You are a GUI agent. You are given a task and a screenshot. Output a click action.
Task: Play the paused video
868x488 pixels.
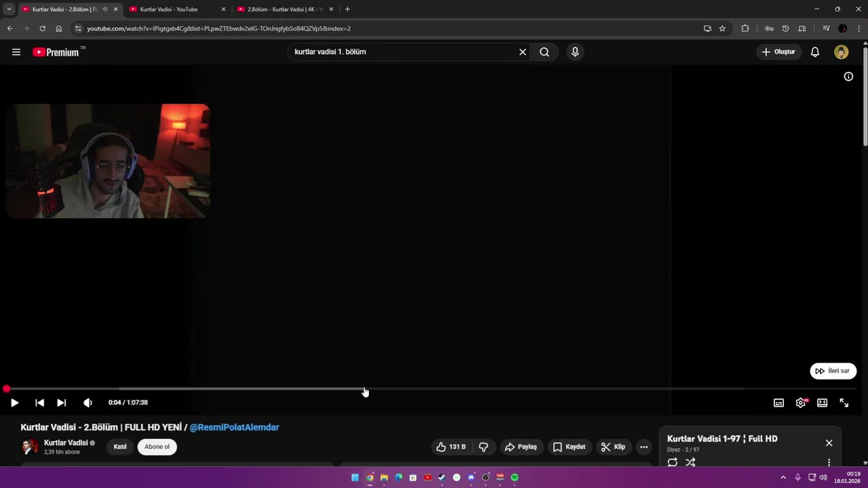pos(14,403)
